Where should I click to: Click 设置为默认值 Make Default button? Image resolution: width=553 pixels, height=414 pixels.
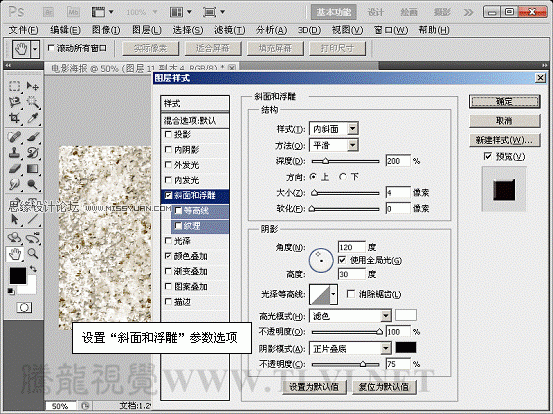(x=314, y=387)
